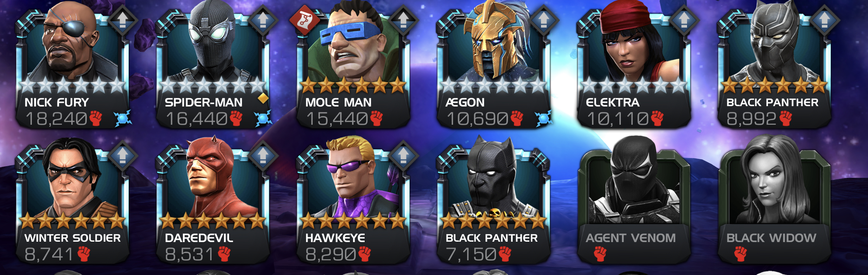Viewport: 868px width, 275px height.
Task: Click the Black Panther 8,992 rating label
Action: pos(751,119)
